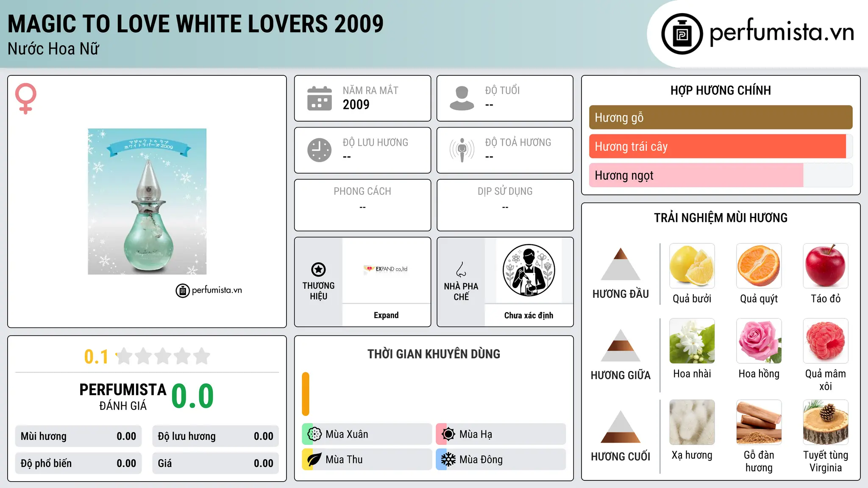The height and width of the screenshot is (488, 868).
Task: Select the Tuyết tùng Virginia cedar image
Action: tap(826, 422)
